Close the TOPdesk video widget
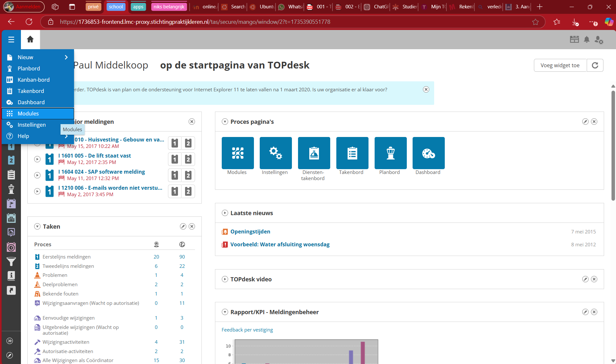Screen dimensions: 616x364 [594, 279]
